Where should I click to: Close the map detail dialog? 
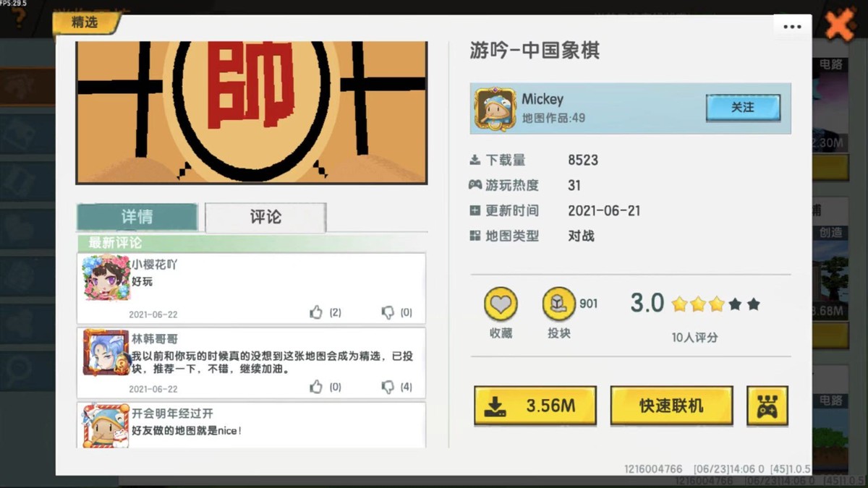coord(839,26)
